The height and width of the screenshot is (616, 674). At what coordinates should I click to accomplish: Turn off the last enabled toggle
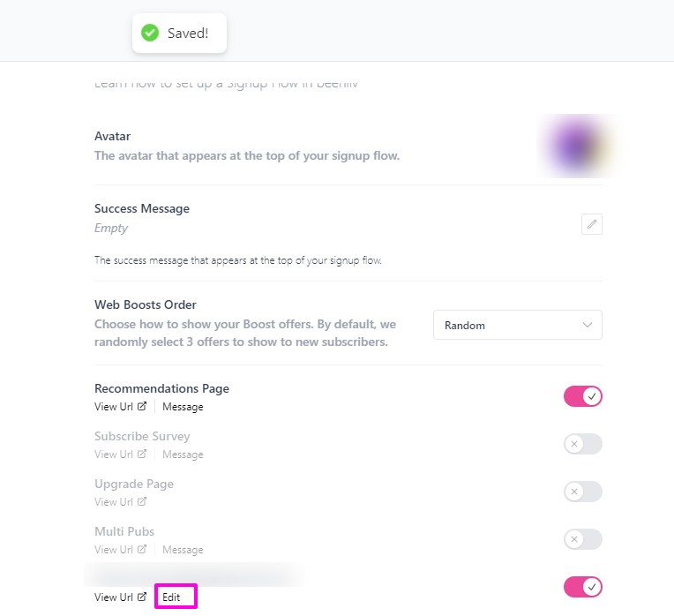582,587
